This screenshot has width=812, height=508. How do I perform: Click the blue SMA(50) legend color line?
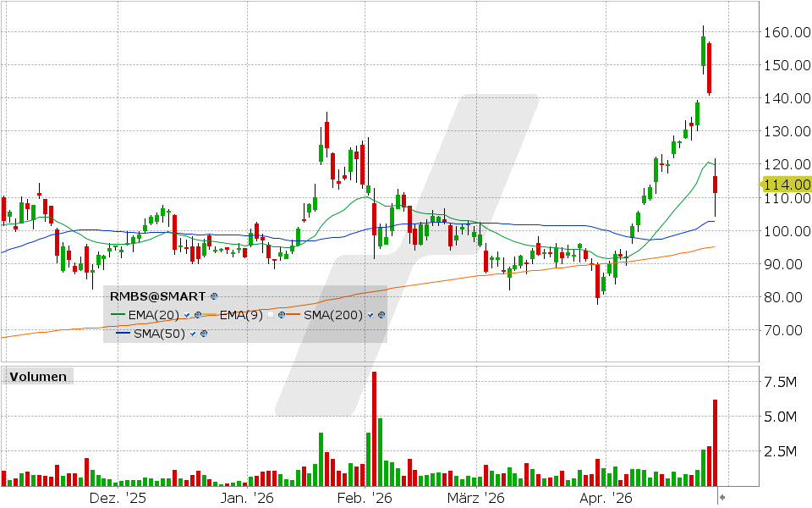click(122, 334)
